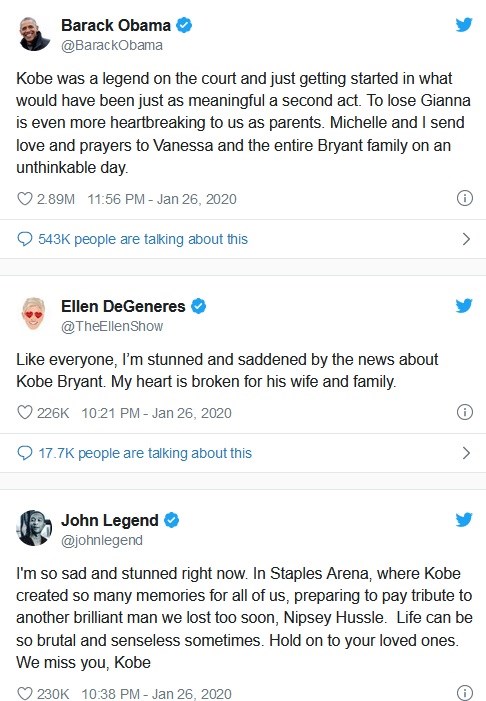Click the Twitter bird icon on Obama's tweet
This screenshot has height=701, width=486.
coord(464,25)
